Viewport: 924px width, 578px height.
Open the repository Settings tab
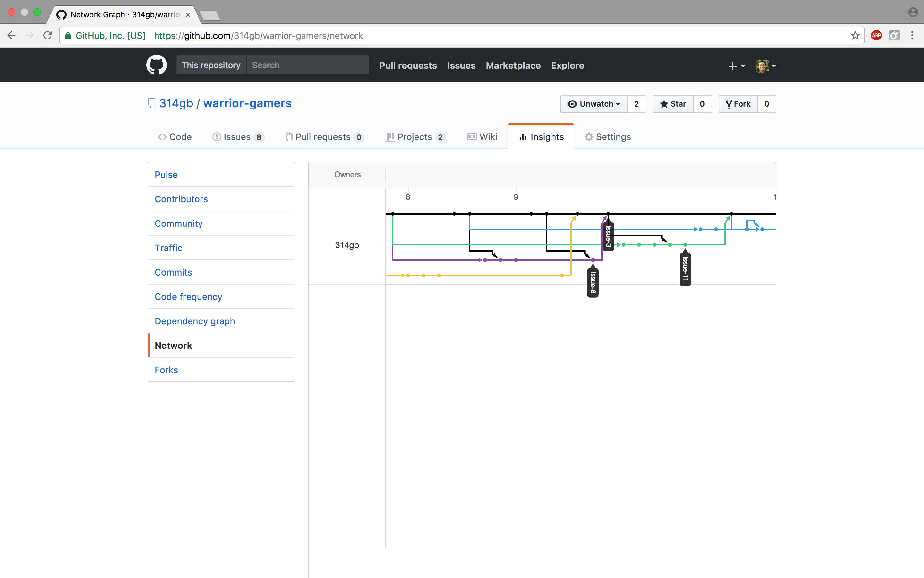click(x=607, y=137)
